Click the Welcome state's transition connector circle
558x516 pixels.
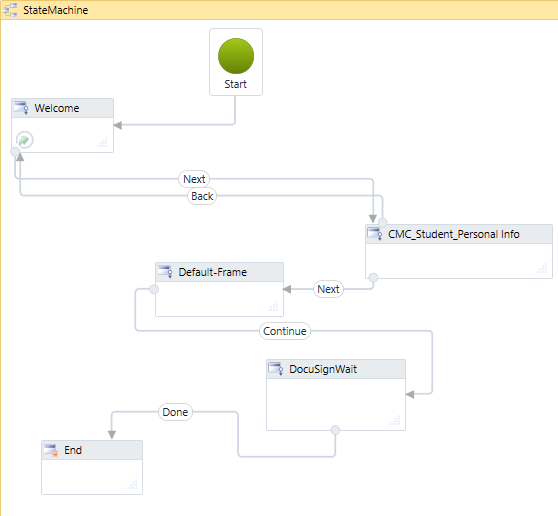click(15, 152)
